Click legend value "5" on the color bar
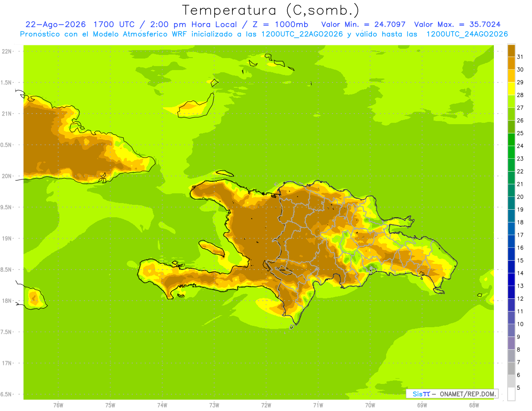Screen dimensions: 532x411 point(519,388)
